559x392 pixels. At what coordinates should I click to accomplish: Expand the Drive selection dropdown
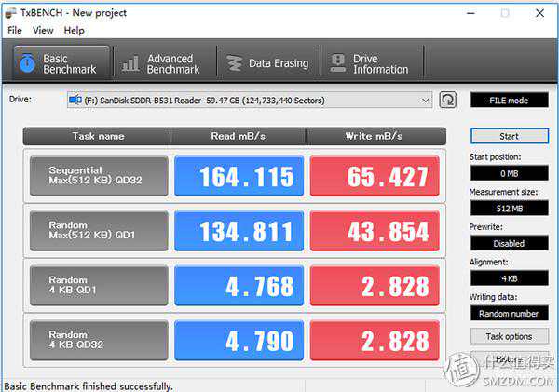(x=426, y=100)
